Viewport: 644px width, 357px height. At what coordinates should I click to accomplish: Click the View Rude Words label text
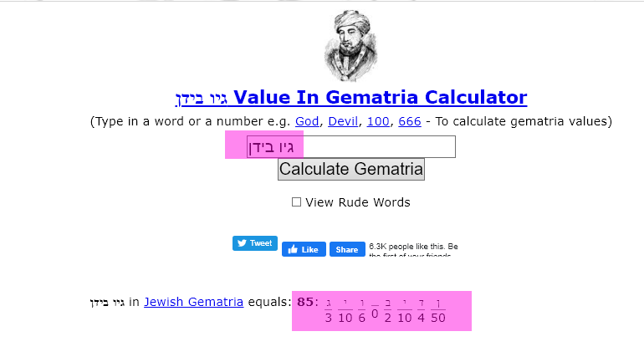click(x=358, y=202)
